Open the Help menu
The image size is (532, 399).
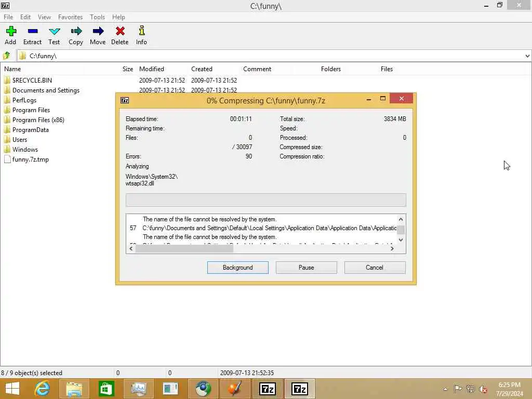[x=118, y=17]
